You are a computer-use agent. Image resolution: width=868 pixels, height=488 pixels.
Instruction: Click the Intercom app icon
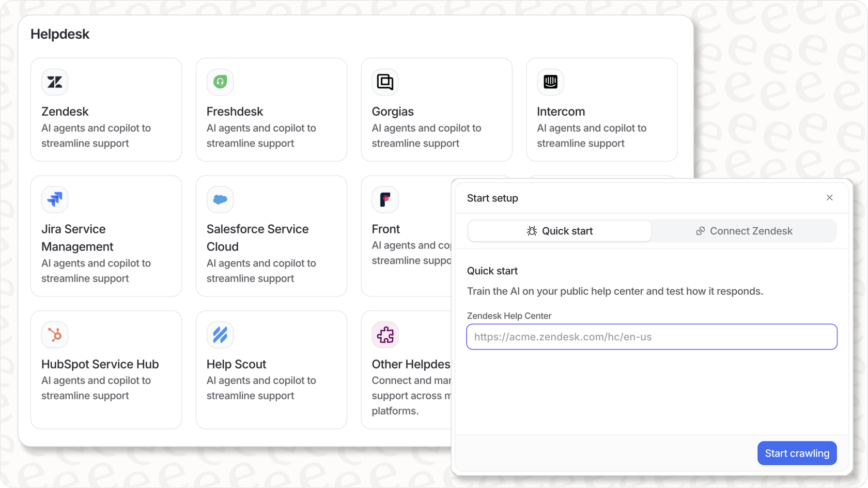550,82
